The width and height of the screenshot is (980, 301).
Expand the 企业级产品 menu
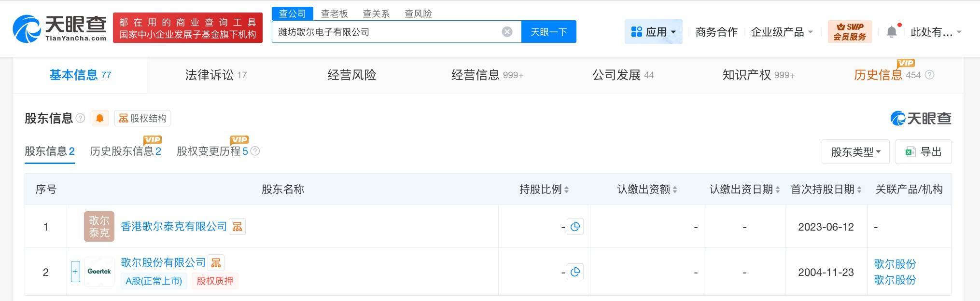coord(782,32)
